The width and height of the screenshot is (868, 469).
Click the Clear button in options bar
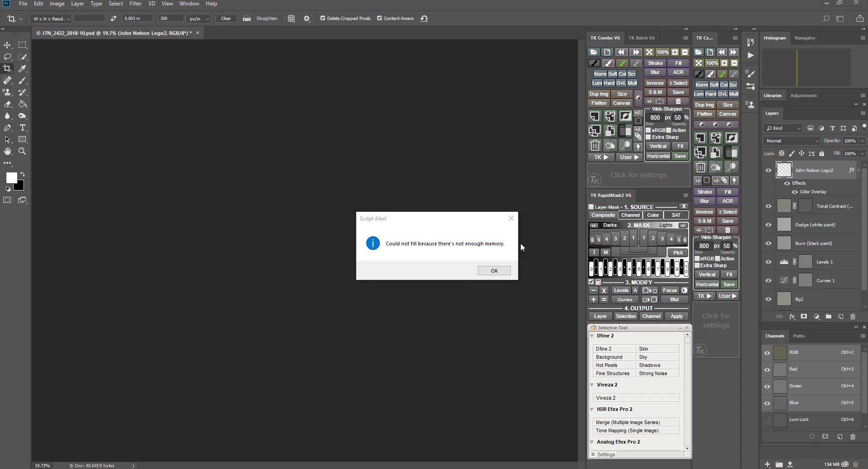point(226,19)
